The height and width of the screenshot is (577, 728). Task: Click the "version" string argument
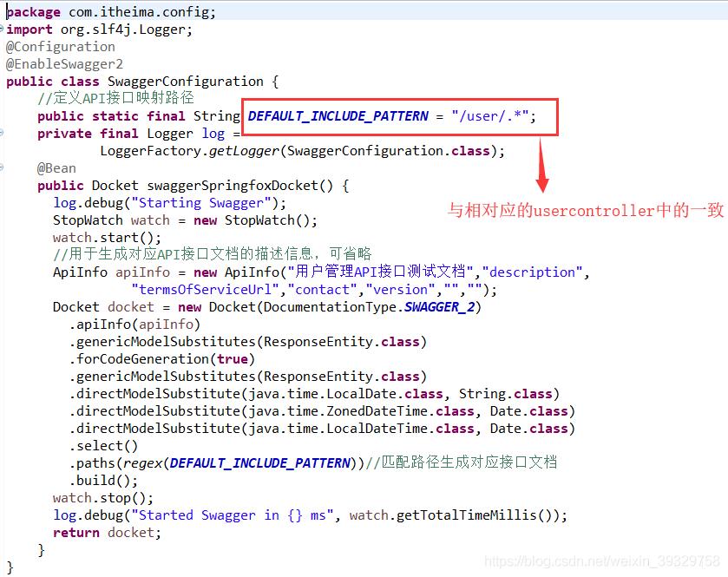pyautogui.click(x=400, y=290)
